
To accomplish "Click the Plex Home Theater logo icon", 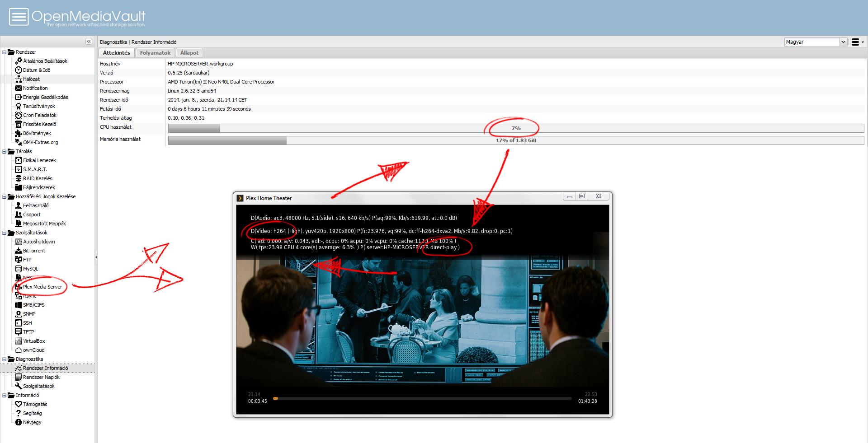I will coord(241,198).
